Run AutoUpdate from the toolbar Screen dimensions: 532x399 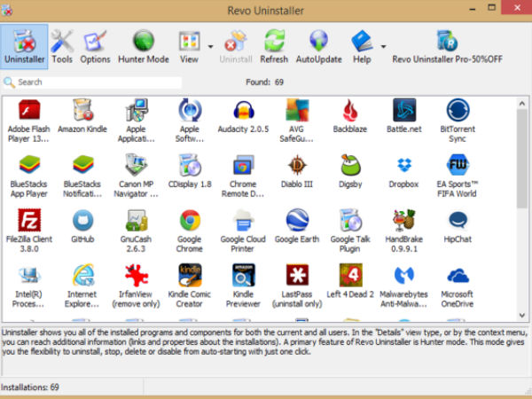(x=318, y=46)
